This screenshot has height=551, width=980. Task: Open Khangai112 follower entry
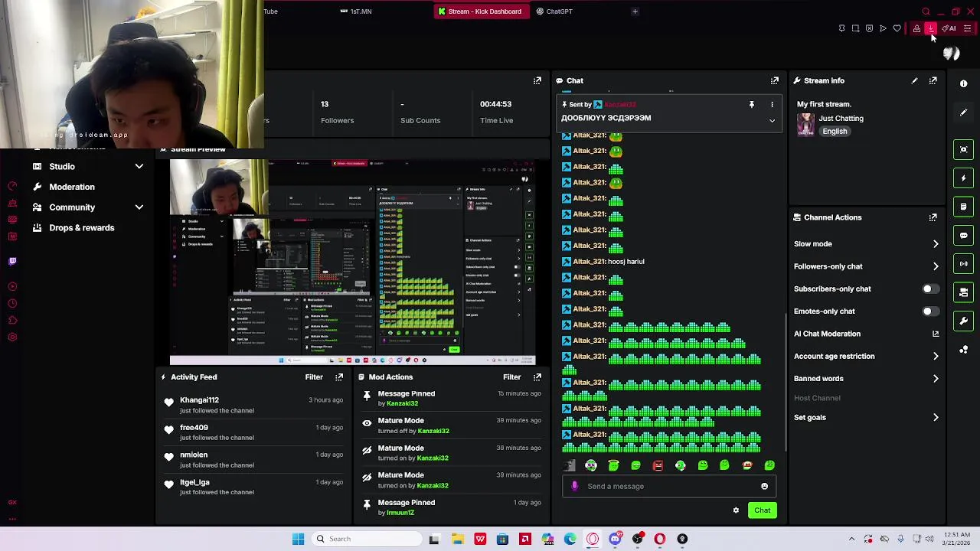199,400
